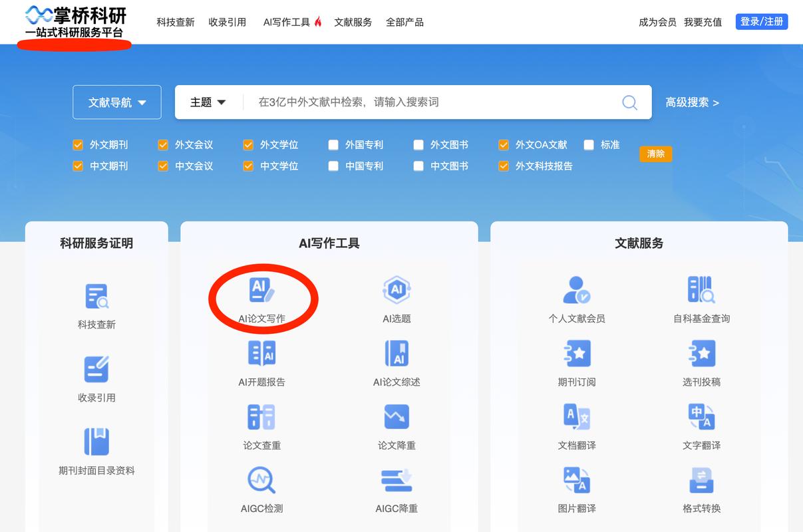Uncheck the 中文学位 checkbox
This screenshot has width=803, height=532.
(248, 166)
